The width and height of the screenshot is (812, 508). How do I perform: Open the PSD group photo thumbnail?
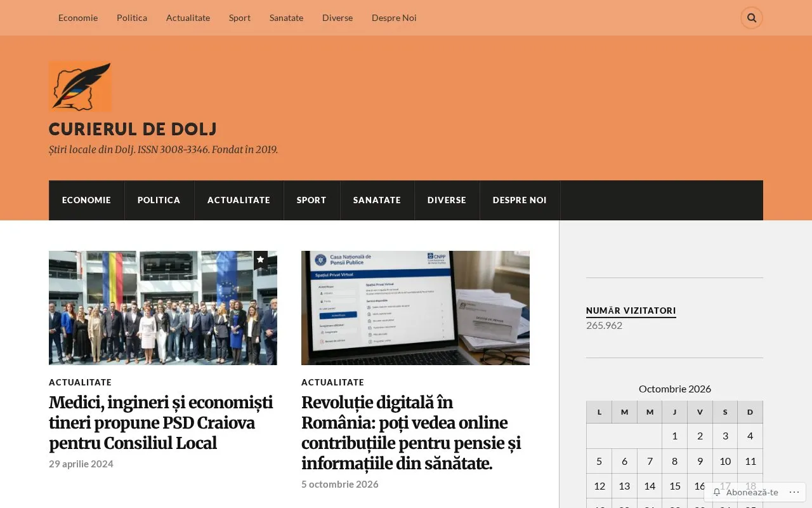click(163, 308)
